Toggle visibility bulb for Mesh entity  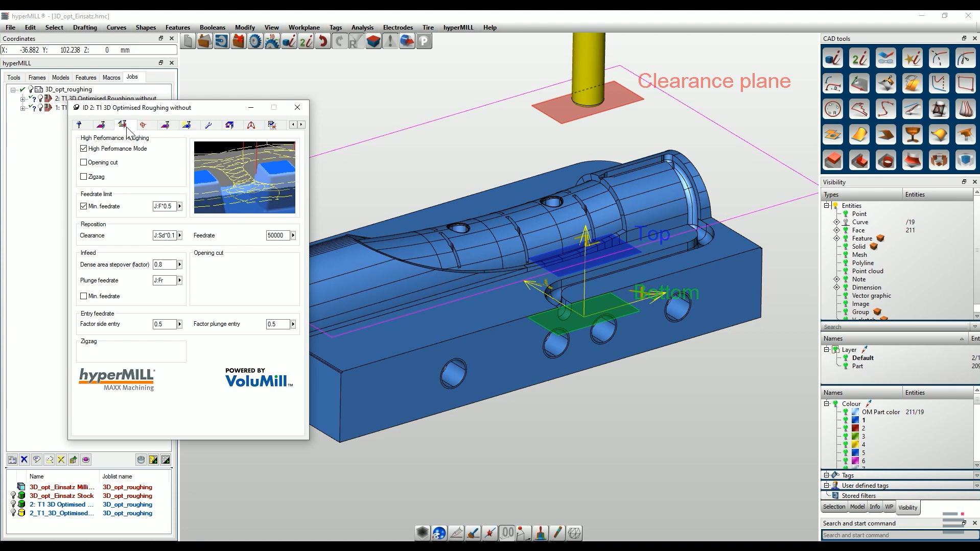coord(846,255)
